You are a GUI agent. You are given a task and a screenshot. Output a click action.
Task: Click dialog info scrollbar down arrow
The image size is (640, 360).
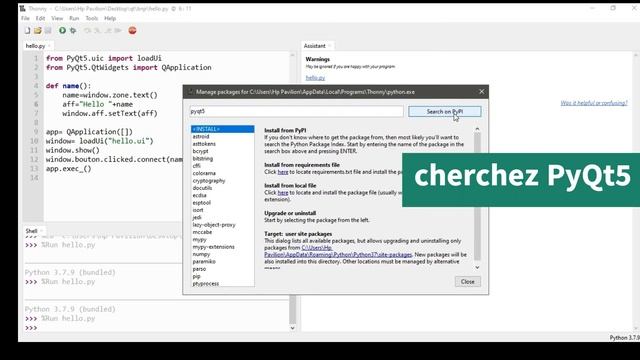pos(477,267)
